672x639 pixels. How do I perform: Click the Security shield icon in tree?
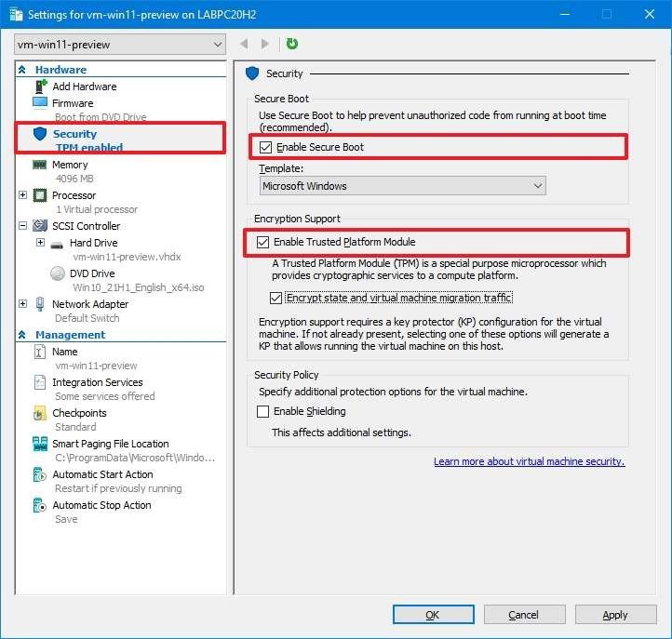coord(40,134)
